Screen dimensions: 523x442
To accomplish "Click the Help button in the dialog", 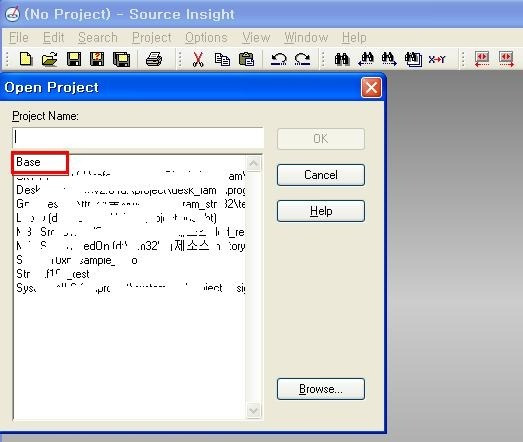I will click(x=321, y=211).
